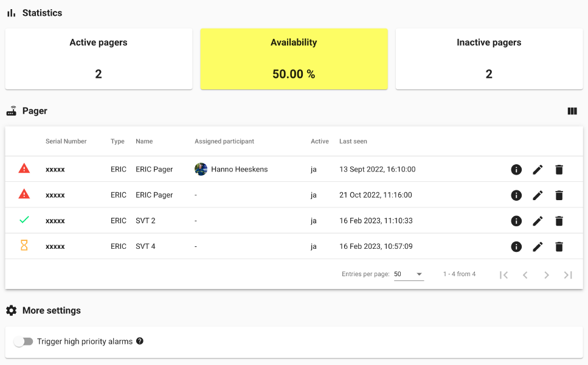Screen dimensions: 588x365
Task: Open info for Hanno Heeskens' ERIC Pager
Action: point(516,170)
